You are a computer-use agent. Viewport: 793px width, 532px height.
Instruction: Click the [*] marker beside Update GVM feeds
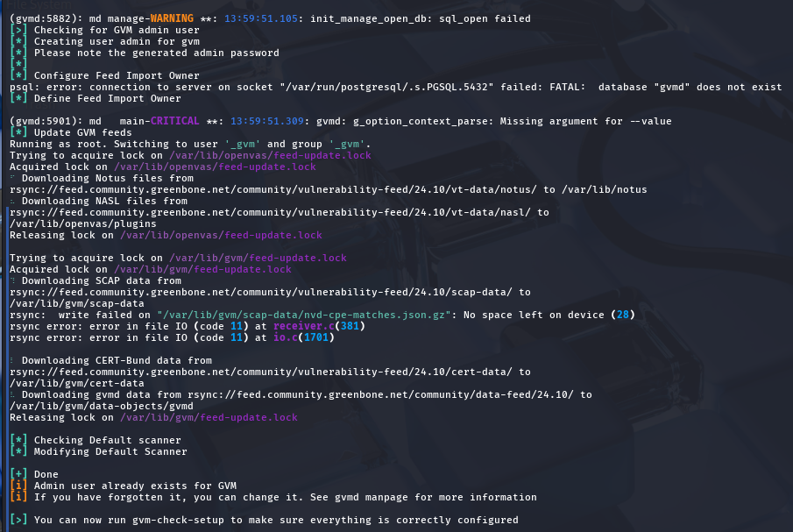tap(18, 132)
